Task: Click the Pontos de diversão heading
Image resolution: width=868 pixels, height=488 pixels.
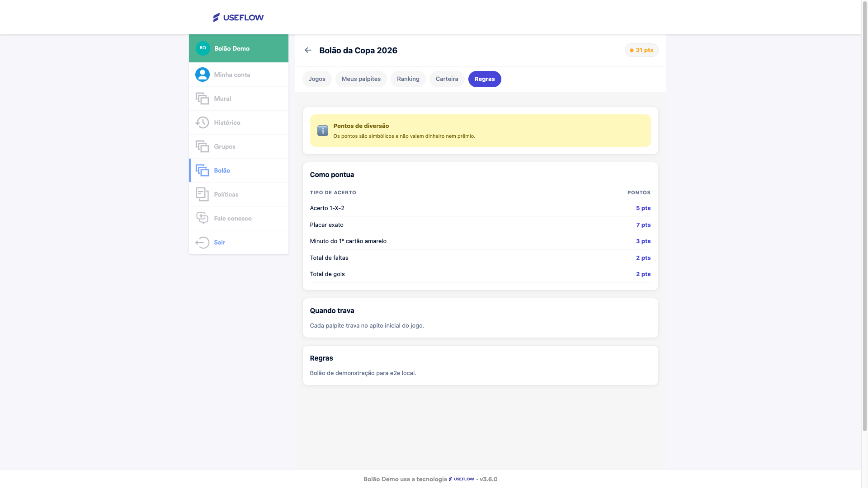Action: click(361, 126)
